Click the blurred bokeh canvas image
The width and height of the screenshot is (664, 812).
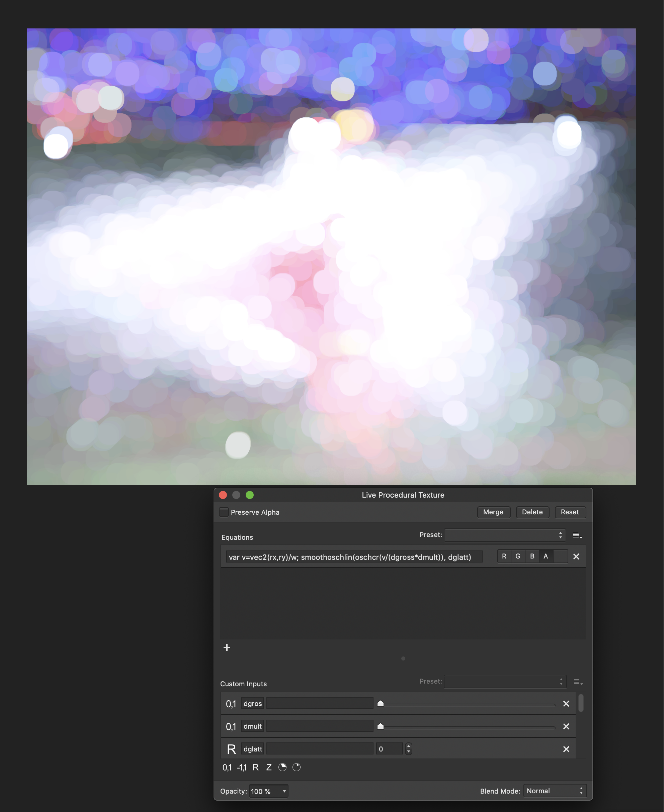click(331, 257)
